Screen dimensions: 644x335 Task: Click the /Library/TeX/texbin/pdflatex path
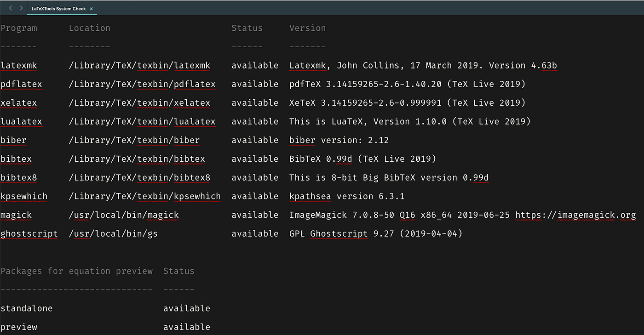click(x=143, y=84)
